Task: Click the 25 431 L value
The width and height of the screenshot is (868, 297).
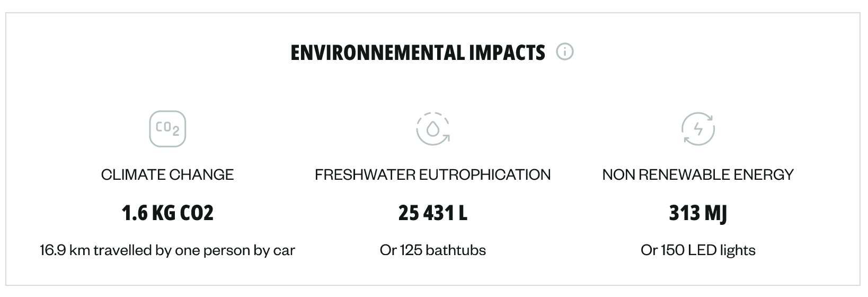Action: click(x=432, y=213)
